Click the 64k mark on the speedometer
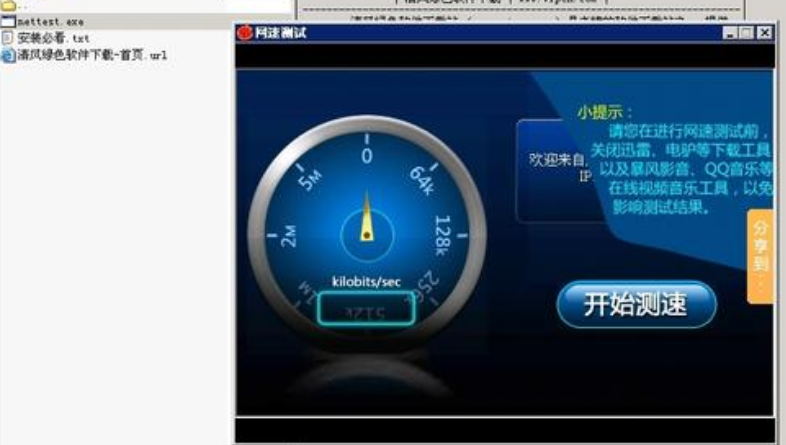786x445 pixels. pyautogui.click(x=420, y=177)
